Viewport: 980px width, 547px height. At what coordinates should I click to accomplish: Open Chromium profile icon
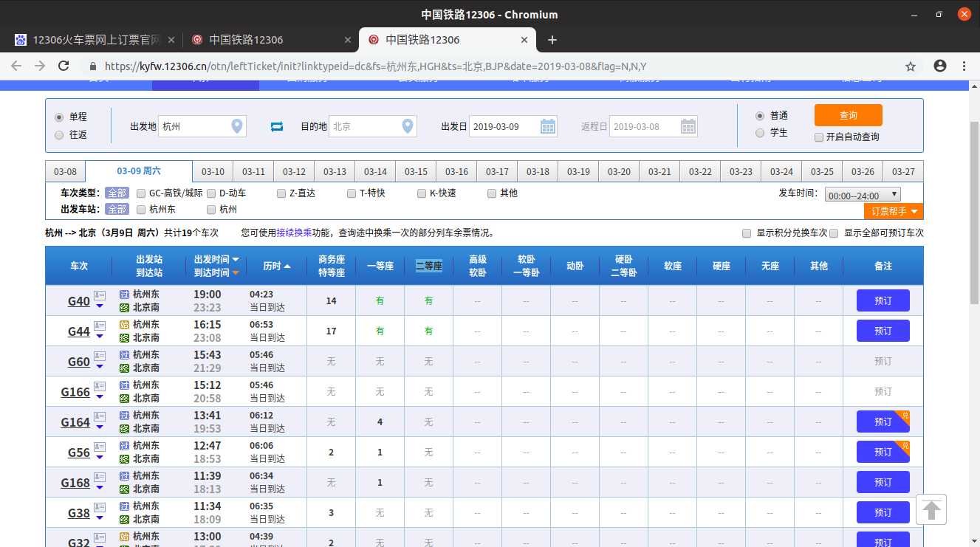coord(940,66)
